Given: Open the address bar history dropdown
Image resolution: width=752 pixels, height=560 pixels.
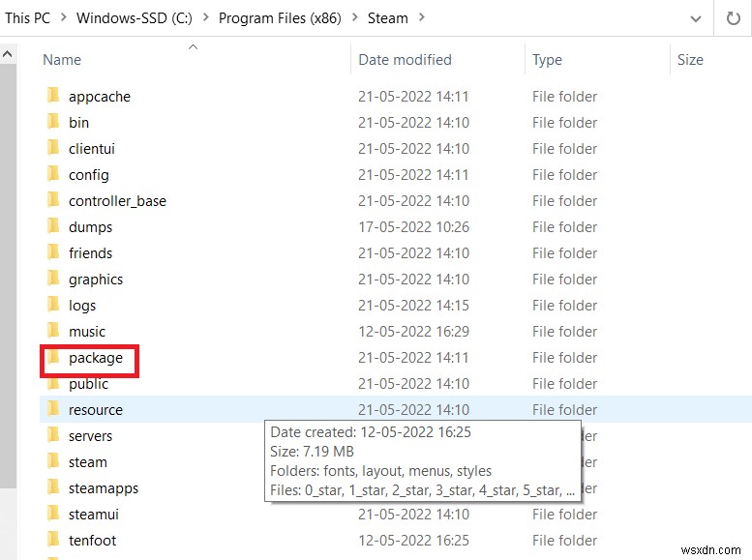Looking at the screenshot, I should click(x=696, y=18).
